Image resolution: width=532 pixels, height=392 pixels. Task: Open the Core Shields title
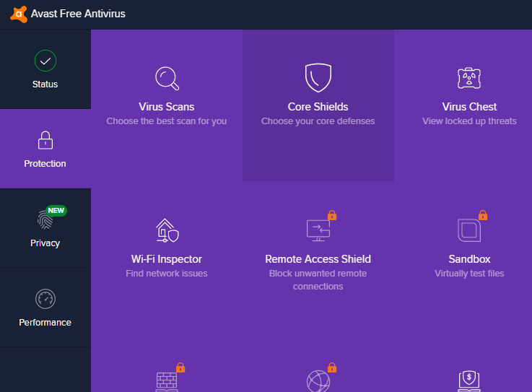(x=318, y=107)
